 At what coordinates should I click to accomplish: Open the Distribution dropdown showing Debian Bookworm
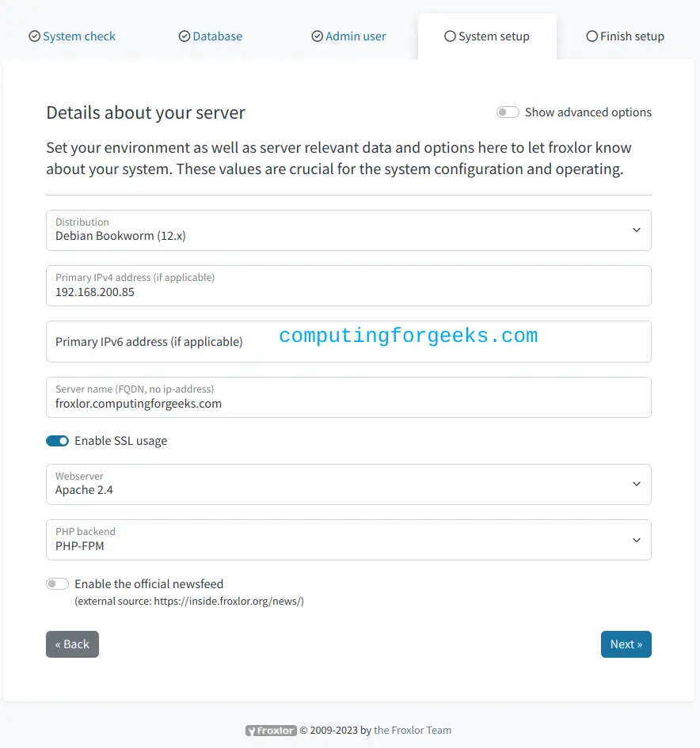coord(348,230)
